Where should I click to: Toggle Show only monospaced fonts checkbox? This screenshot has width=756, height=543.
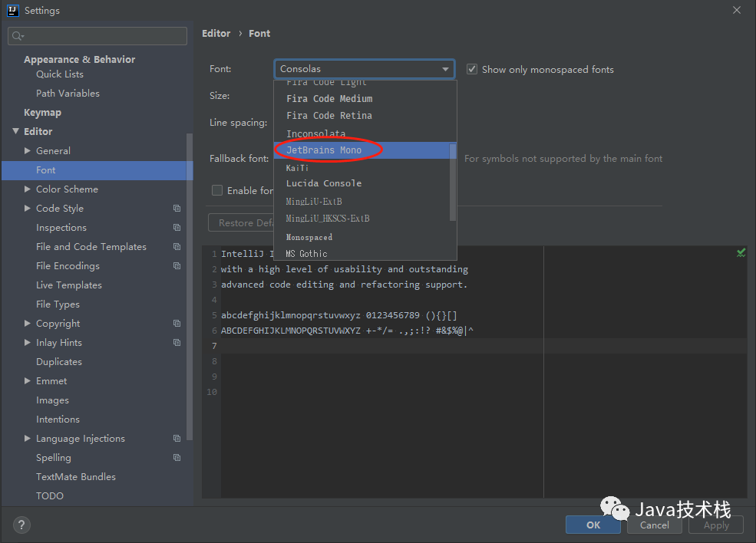coord(472,69)
